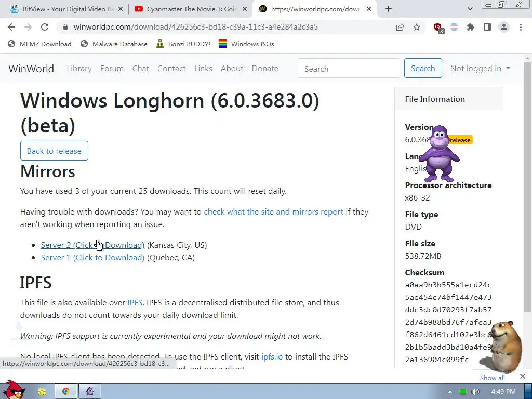Click the page vertical scrollbar
This screenshot has height=399, width=532.
point(527,187)
